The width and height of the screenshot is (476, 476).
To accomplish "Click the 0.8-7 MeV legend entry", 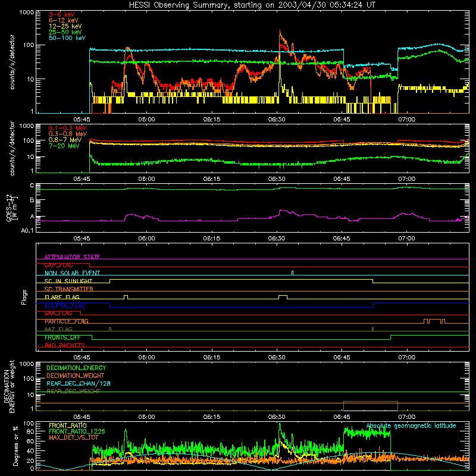I will (x=65, y=140).
